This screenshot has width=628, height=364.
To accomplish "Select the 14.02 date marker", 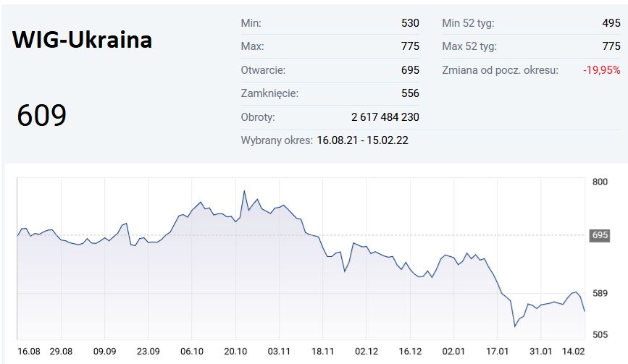I will (x=574, y=352).
